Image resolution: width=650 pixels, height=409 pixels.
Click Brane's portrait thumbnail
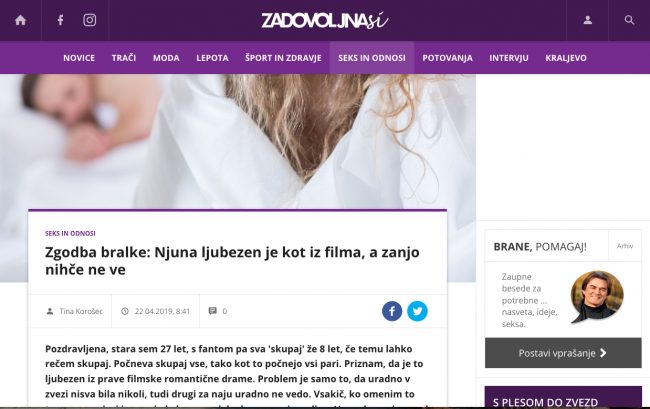pos(596,296)
